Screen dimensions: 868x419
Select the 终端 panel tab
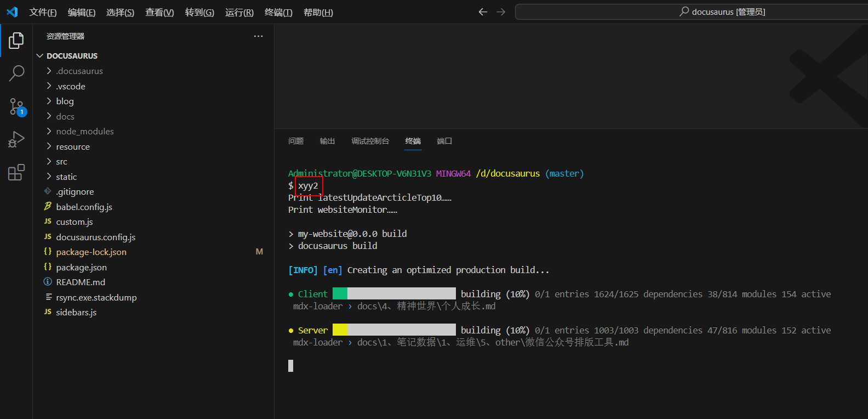coord(413,141)
